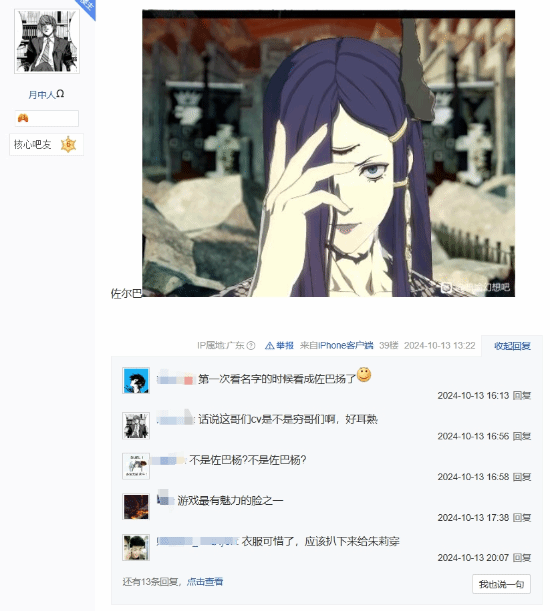Reply to the comment posted at 16:56

(x=522, y=436)
